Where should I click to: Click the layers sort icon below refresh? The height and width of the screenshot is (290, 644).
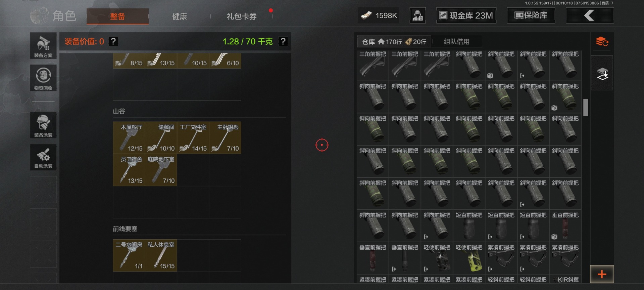click(x=602, y=74)
